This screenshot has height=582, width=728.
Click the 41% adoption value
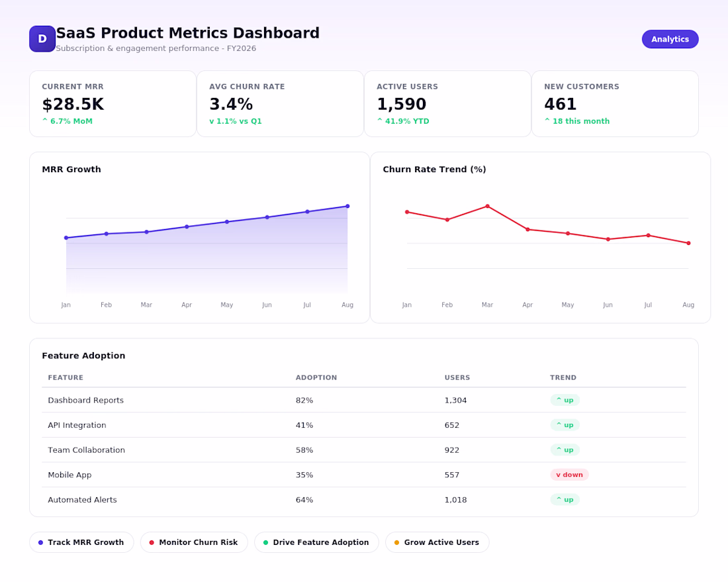click(304, 425)
